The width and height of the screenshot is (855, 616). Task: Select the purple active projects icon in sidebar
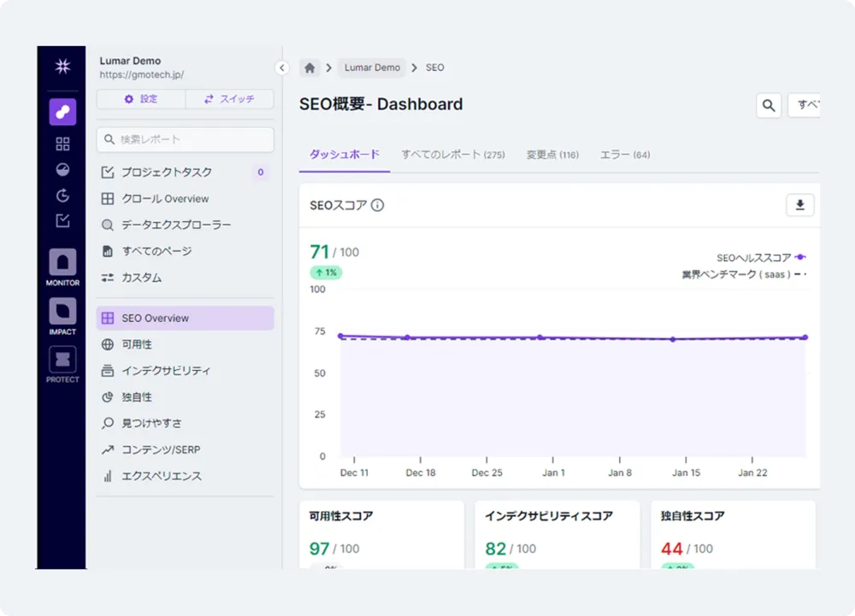click(x=62, y=111)
